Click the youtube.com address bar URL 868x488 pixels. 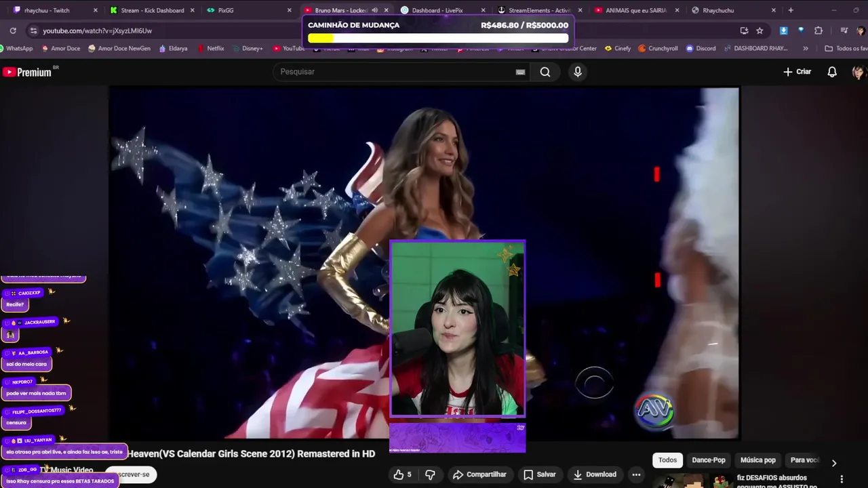point(98,30)
